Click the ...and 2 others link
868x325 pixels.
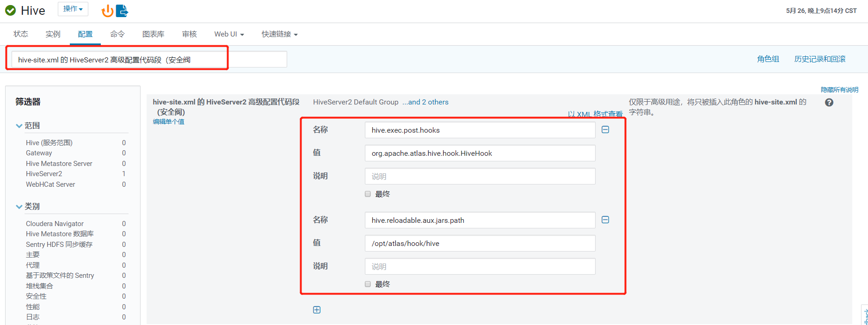(425, 102)
